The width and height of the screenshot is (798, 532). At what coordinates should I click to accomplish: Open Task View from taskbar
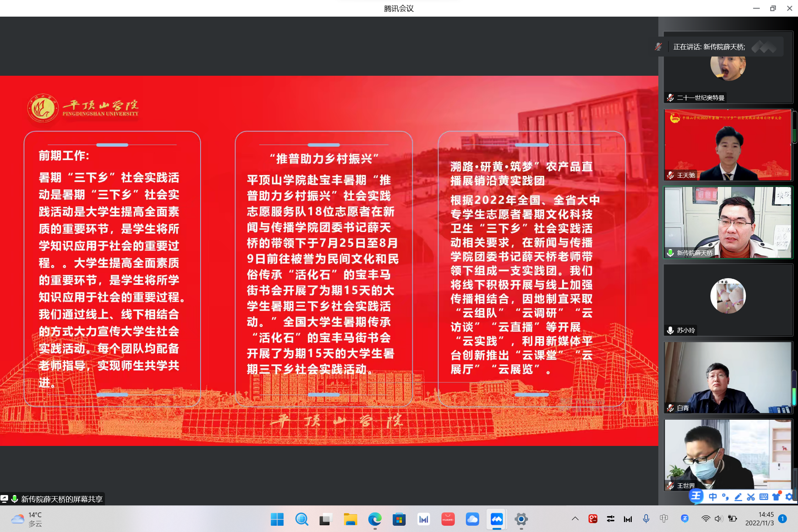click(x=326, y=519)
